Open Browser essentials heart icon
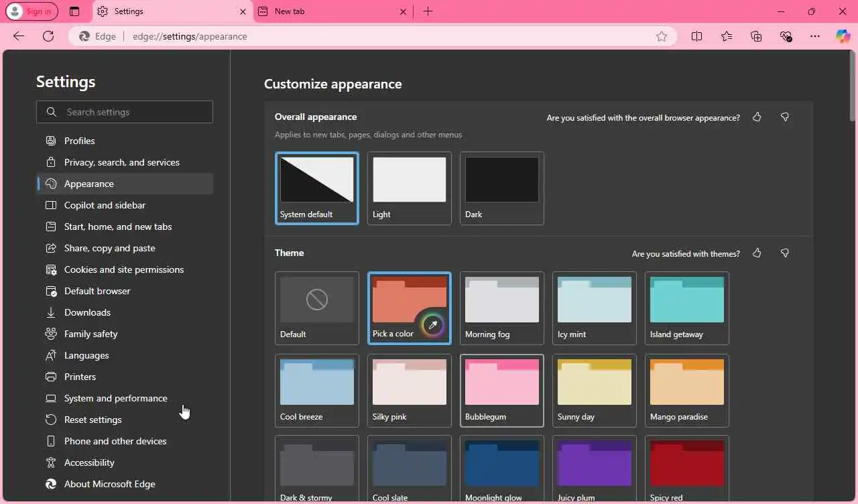 (786, 36)
